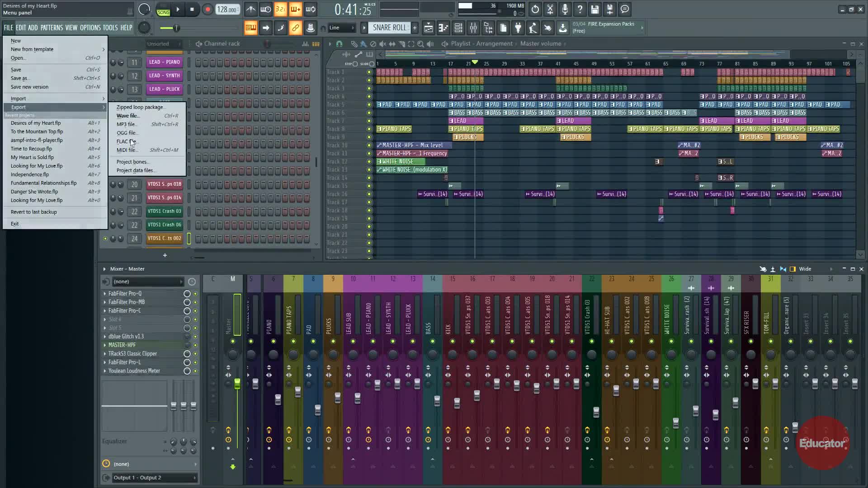Open recent project To the Mountain Top.flp
The height and width of the screenshot is (488, 868).
click(x=37, y=131)
